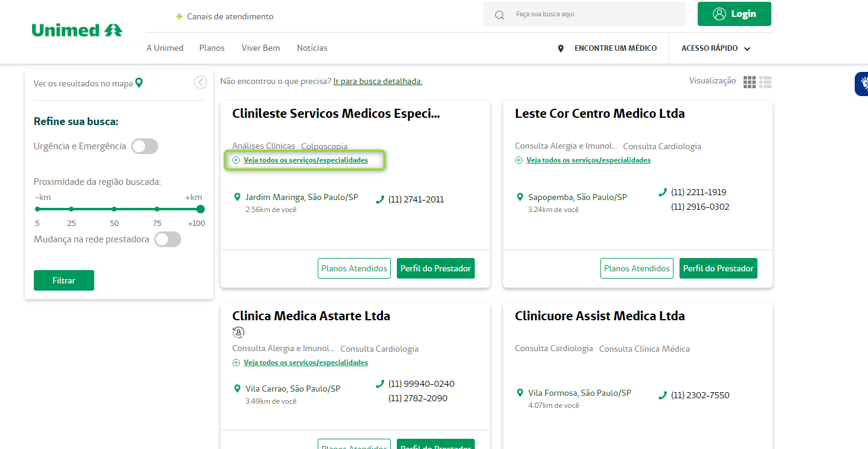View Planos Atendidos for Leste Cor
The height and width of the screenshot is (449, 868).
(x=637, y=268)
